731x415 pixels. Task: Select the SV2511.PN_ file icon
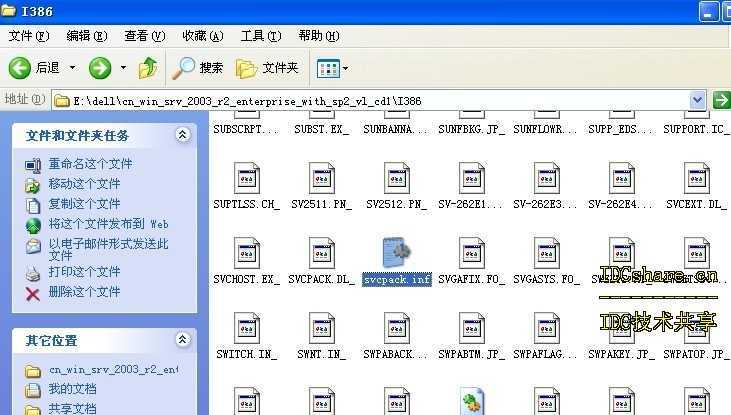322,178
